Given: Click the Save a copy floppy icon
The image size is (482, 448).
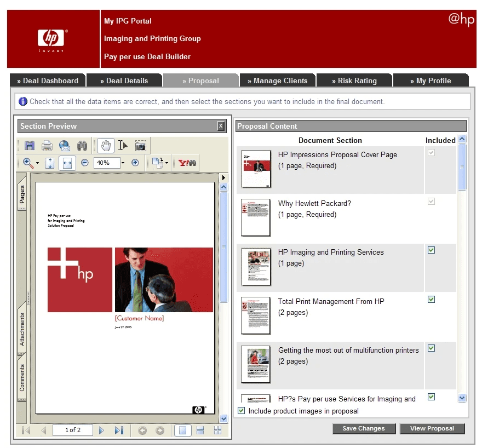Looking at the screenshot, I should point(30,145).
